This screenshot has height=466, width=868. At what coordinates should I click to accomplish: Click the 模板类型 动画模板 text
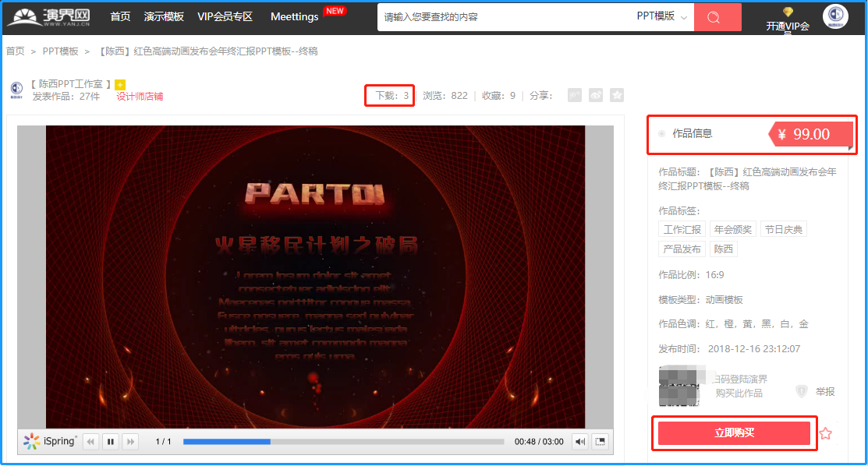pos(700,299)
